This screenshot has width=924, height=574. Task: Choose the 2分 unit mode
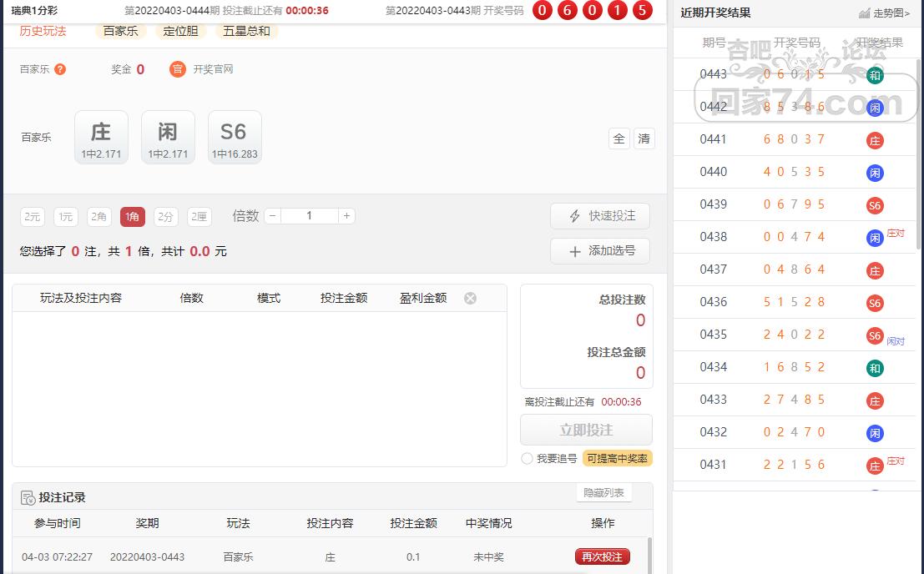165,217
